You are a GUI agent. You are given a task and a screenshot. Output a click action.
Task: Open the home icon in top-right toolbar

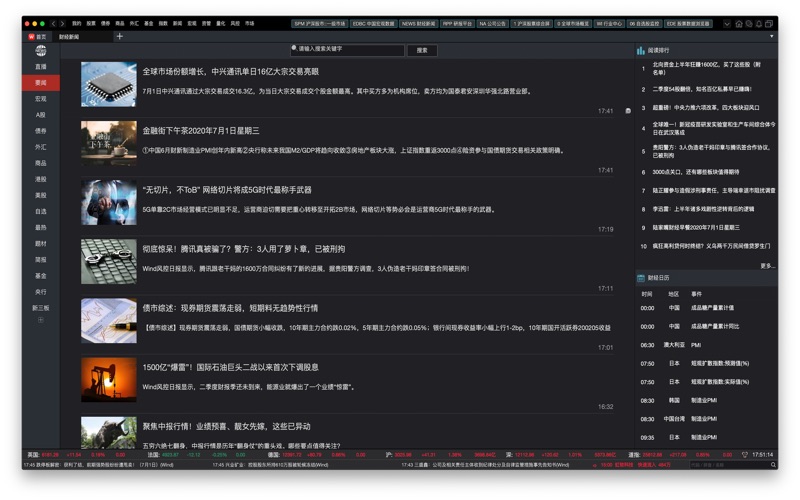pyautogui.click(x=739, y=23)
